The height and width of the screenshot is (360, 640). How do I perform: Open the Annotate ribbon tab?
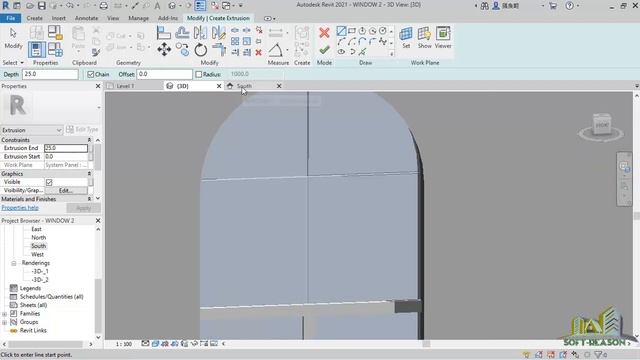(x=87, y=18)
